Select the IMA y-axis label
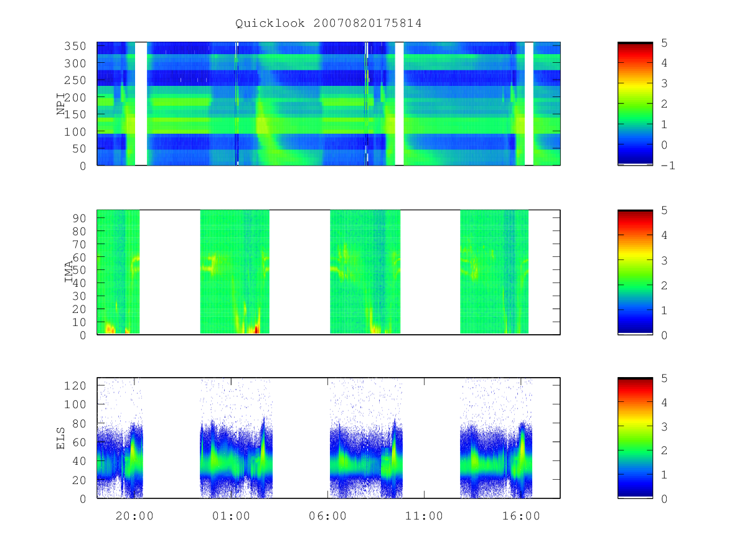 [69, 272]
